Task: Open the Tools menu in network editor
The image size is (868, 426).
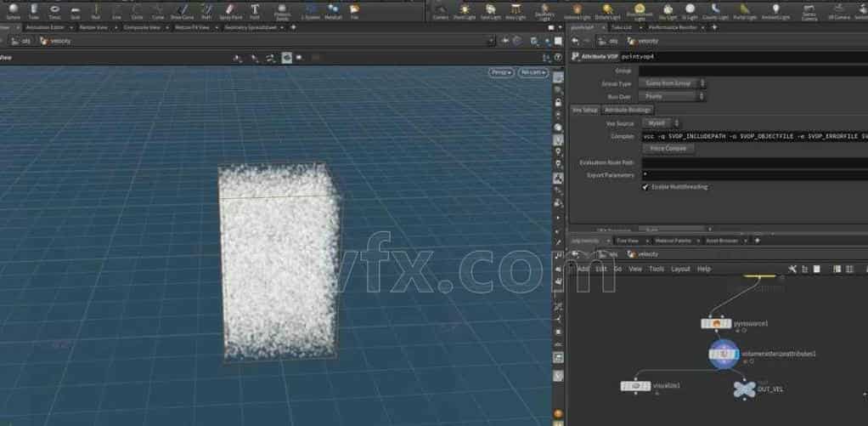Action: (x=657, y=269)
